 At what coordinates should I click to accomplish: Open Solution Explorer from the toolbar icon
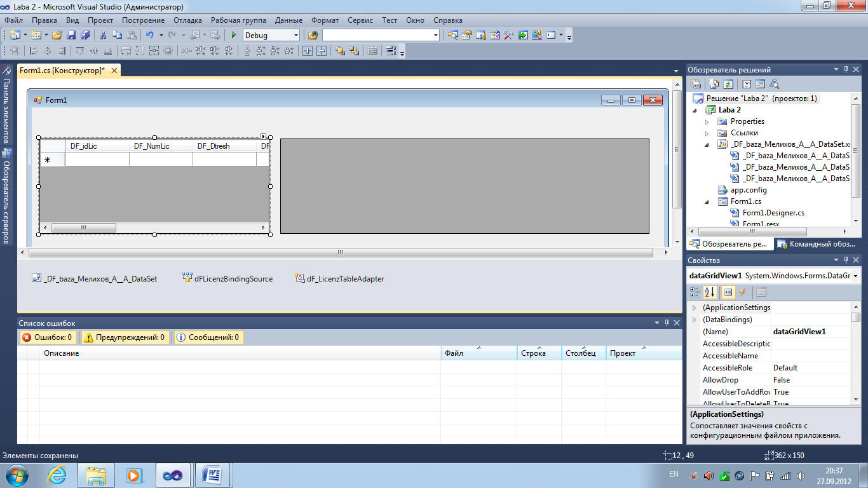[452, 36]
